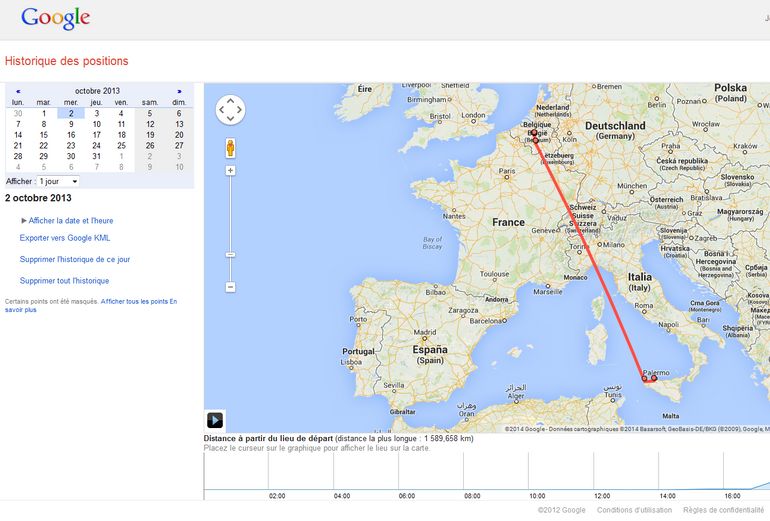This screenshot has height=521, width=770.
Task: Click Supprimer tout l'historique
Action: coord(64,281)
